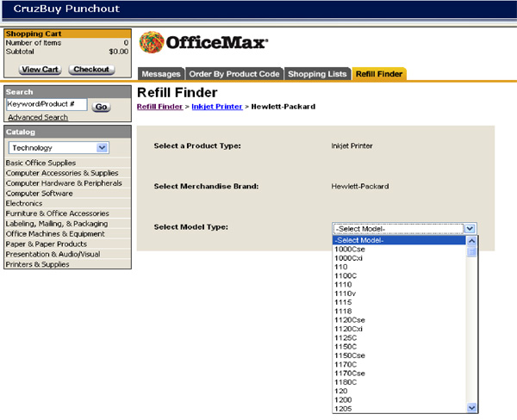Open the Messages tab
517x420 pixels.
(161, 74)
